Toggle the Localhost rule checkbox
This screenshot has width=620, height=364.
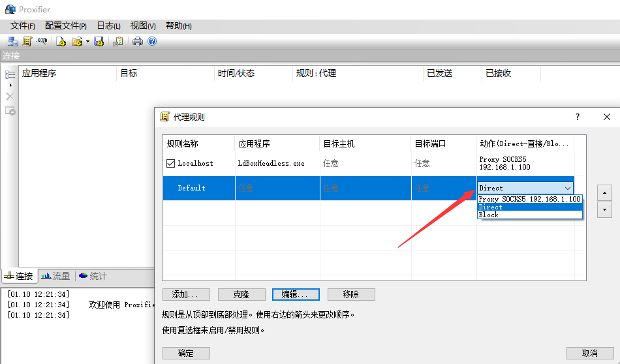[x=170, y=163]
